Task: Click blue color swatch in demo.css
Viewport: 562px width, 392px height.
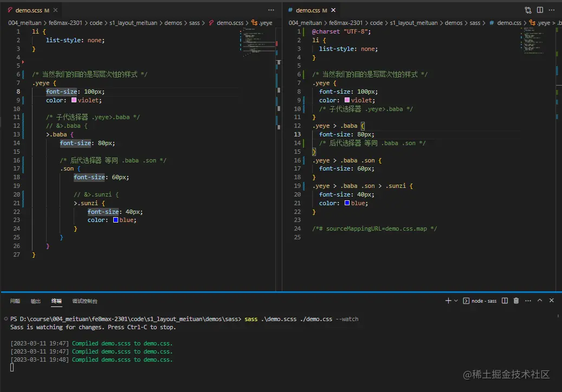Action: point(347,203)
